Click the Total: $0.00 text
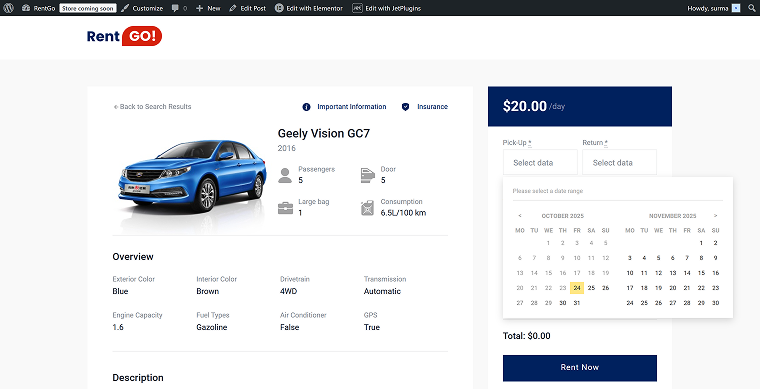 [x=527, y=336]
